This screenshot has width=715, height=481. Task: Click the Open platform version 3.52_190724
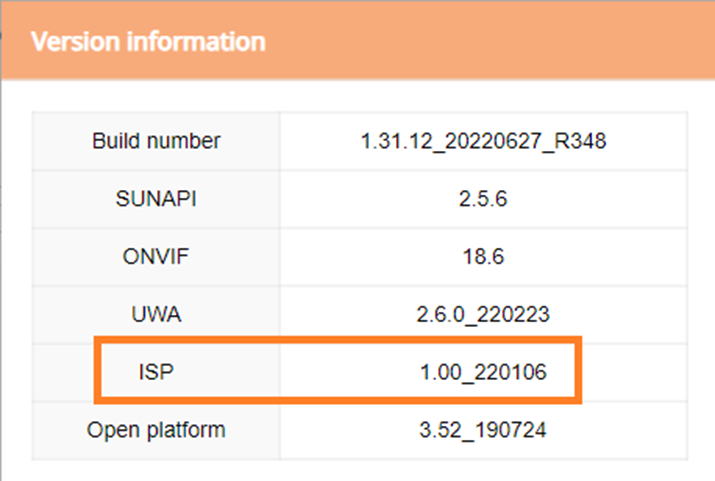coord(483,431)
